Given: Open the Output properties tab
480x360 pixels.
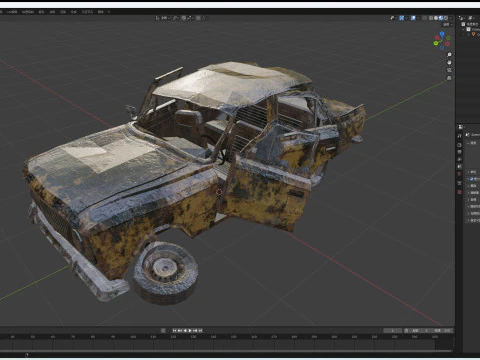Looking at the screenshot, I should coord(459,152).
